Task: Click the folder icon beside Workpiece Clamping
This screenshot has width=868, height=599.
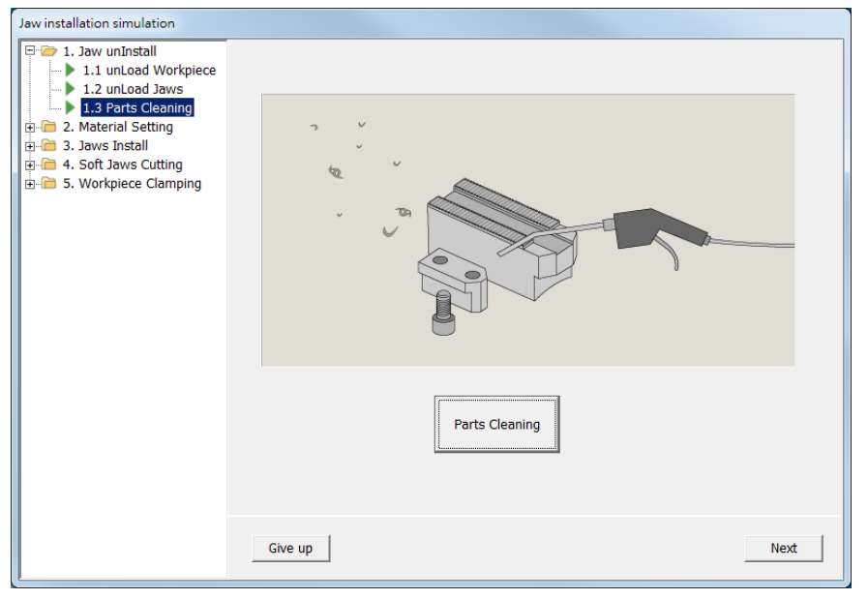Action: (x=49, y=183)
